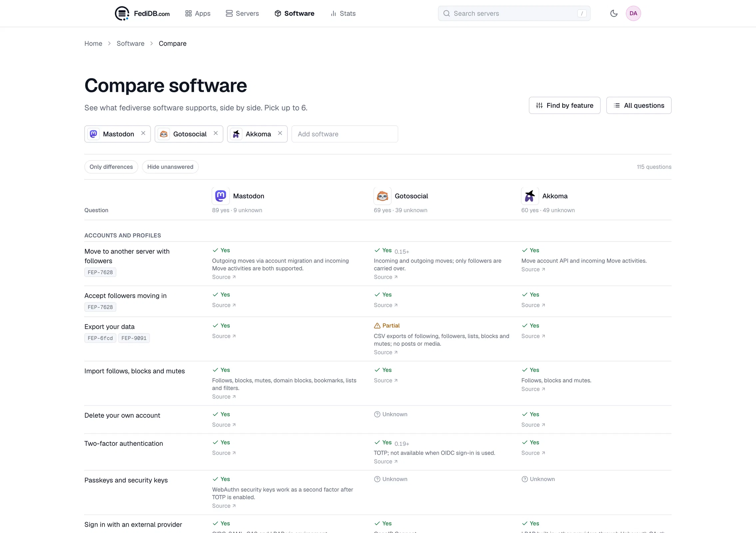Open Akkoma Source for Export your data
The height and width of the screenshot is (533, 756).
click(533, 336)
